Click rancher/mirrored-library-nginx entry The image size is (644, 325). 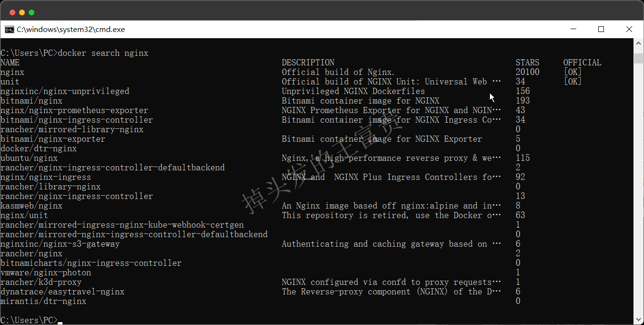pos(72,129)
